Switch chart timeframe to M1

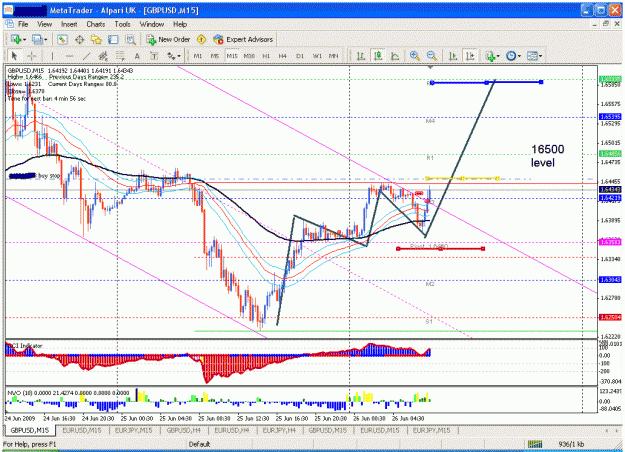tap(198, 56)
